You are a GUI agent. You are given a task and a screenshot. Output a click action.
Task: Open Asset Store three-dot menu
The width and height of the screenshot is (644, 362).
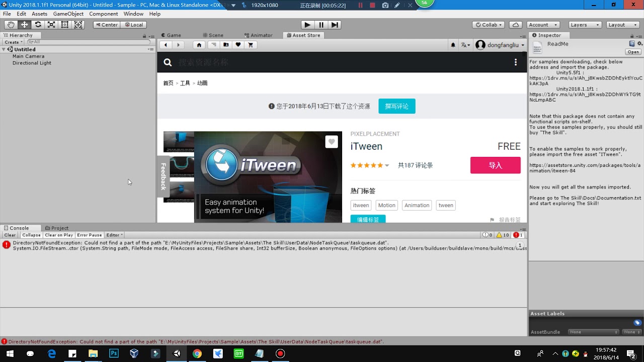pyautogui.click(x=515, y=62)
